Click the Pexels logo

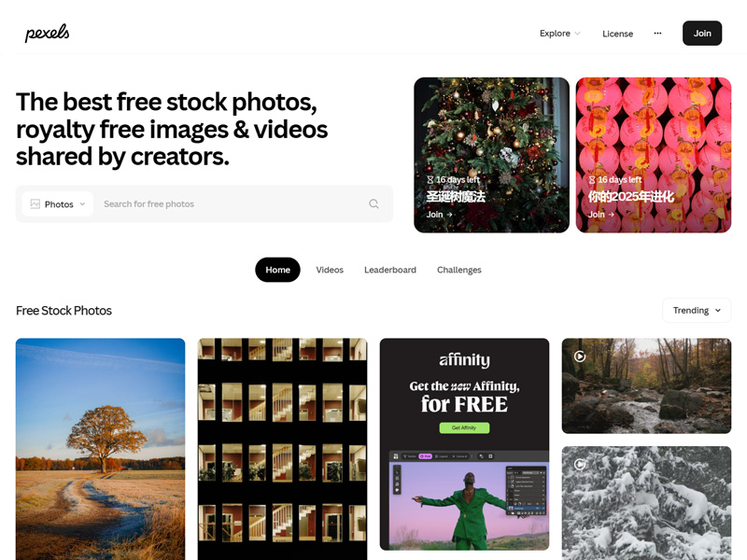pyautogui.click(x=47, y=33)
